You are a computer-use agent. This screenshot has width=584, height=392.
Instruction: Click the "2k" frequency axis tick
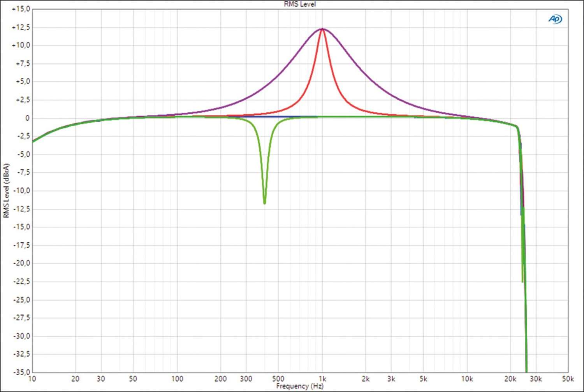click(x=366, y=379)
